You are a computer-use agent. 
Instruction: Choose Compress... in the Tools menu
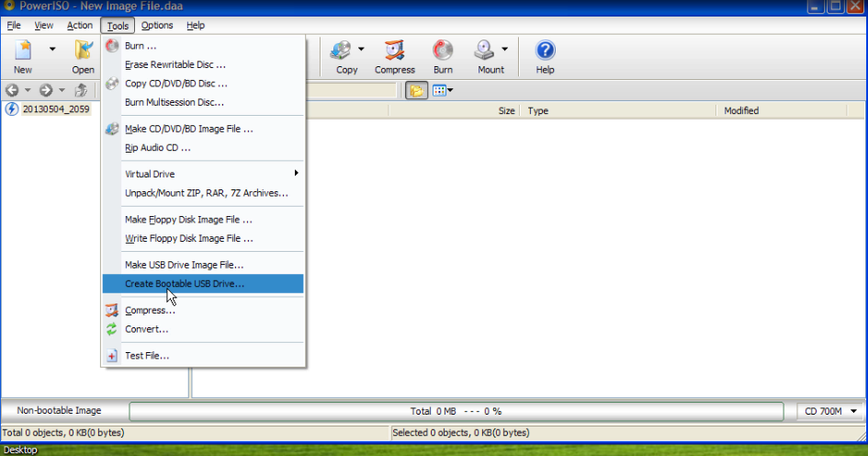pos(203,310)
